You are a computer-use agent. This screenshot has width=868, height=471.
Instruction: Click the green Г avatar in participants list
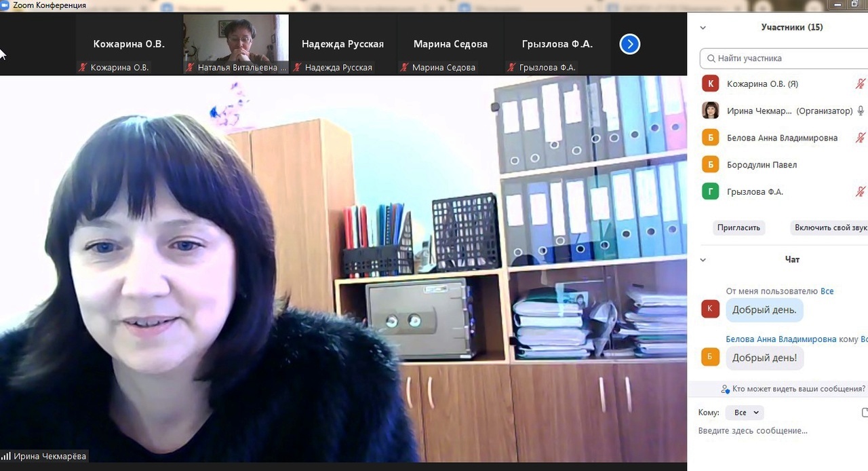point(710,192)
